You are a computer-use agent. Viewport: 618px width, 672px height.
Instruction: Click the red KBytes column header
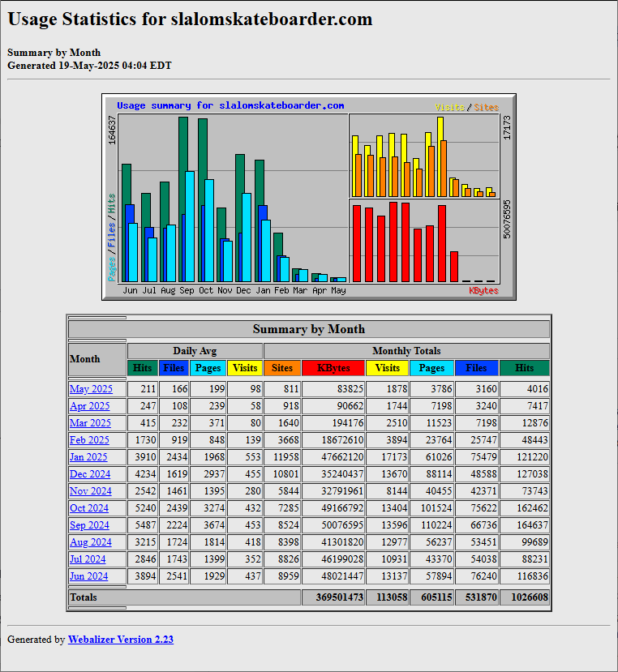(x=333, y=368)
